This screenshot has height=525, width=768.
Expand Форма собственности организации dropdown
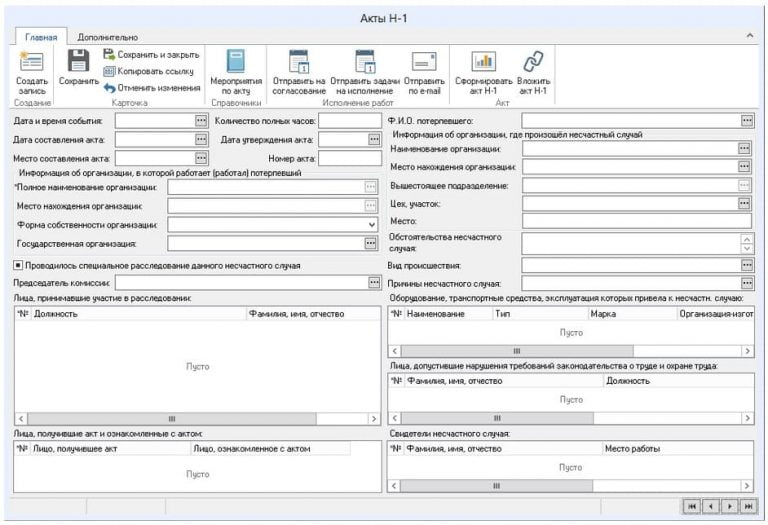(x=372, y=225)
